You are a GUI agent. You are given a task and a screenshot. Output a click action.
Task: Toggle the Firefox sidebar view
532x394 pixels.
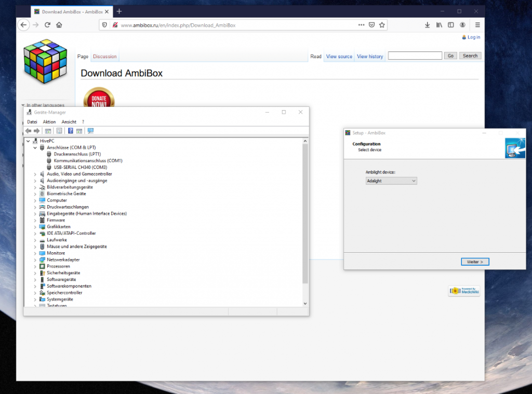[451, 25]
